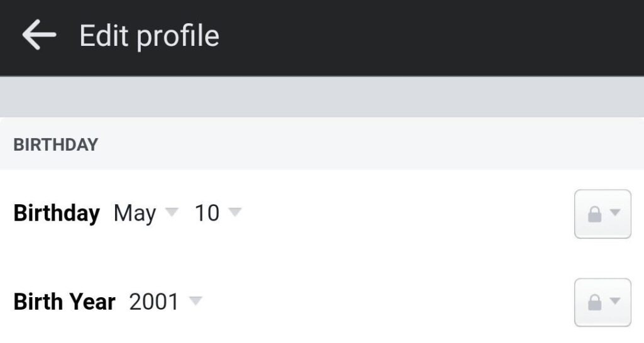Open the birth year selector showing 2001
The height and width of the screenshot is (343, 644).
click(154, 302)
